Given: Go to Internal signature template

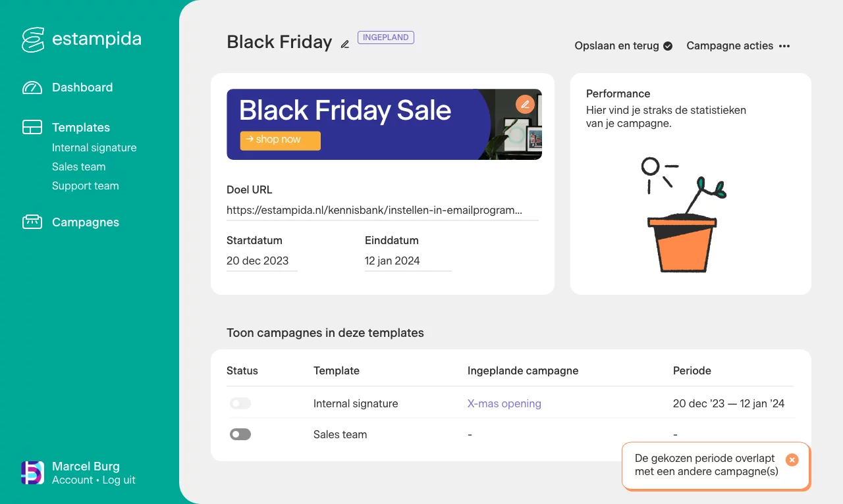Looking at the screenshot, I should tap(94, 148).
